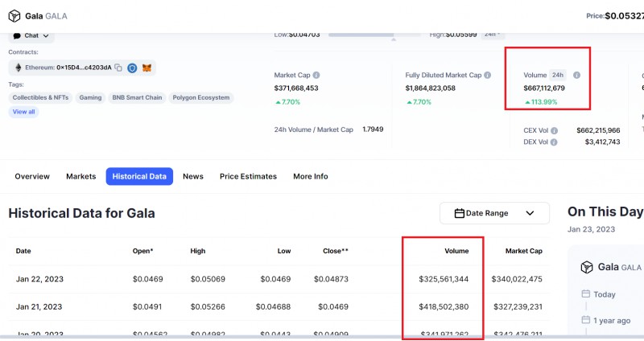This screenshot has width=644, height=341.
Task: Click the 1 year ago calendar icon
Action: 586,320
